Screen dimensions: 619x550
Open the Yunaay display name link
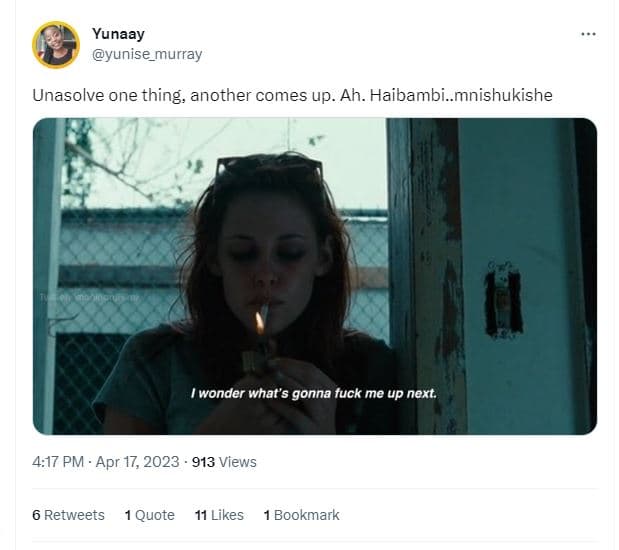pyautogui.click(x=118, y=34)
